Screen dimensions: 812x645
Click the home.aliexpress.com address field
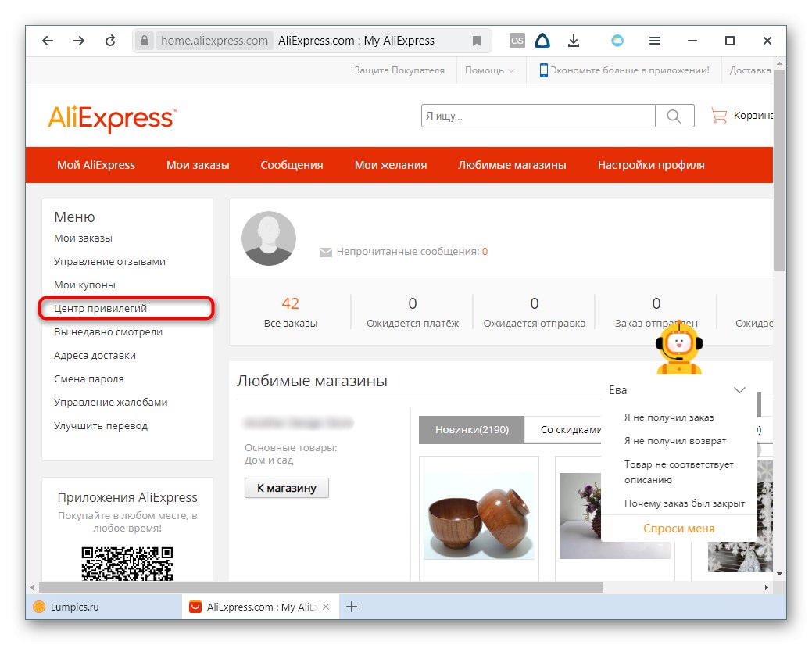(x=214, y=41)
